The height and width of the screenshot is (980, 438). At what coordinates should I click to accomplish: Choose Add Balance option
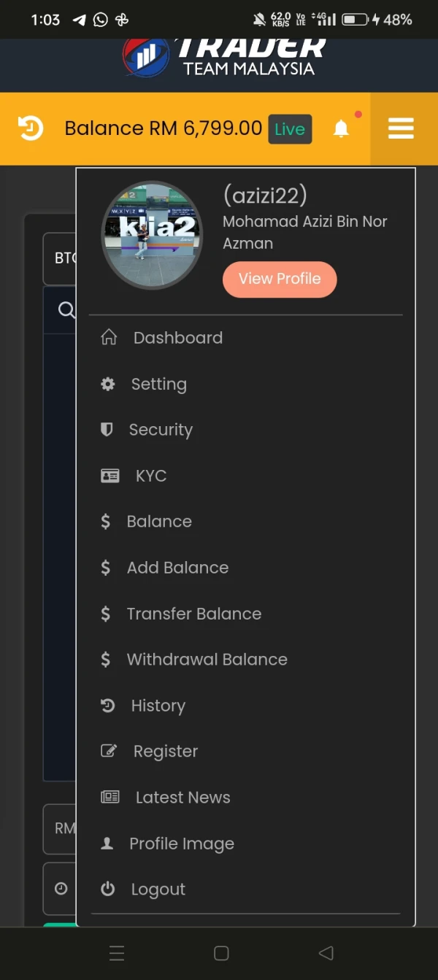[x=177, y=568]
